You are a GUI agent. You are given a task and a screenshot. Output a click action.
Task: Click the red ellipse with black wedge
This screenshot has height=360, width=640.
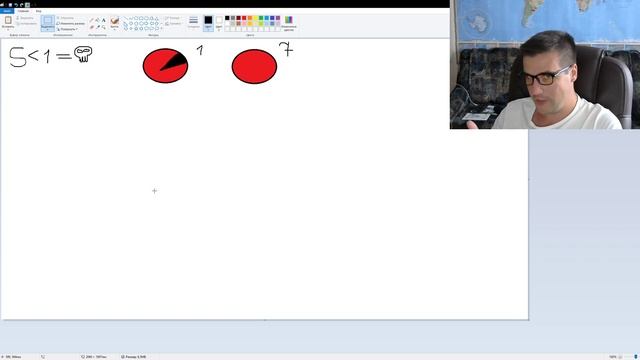[165, 66]
